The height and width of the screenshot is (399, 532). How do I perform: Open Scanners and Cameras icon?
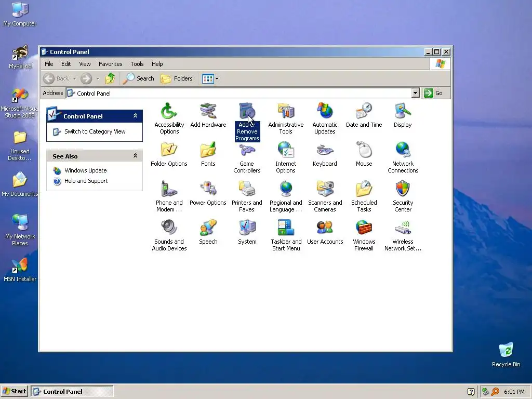325,196
